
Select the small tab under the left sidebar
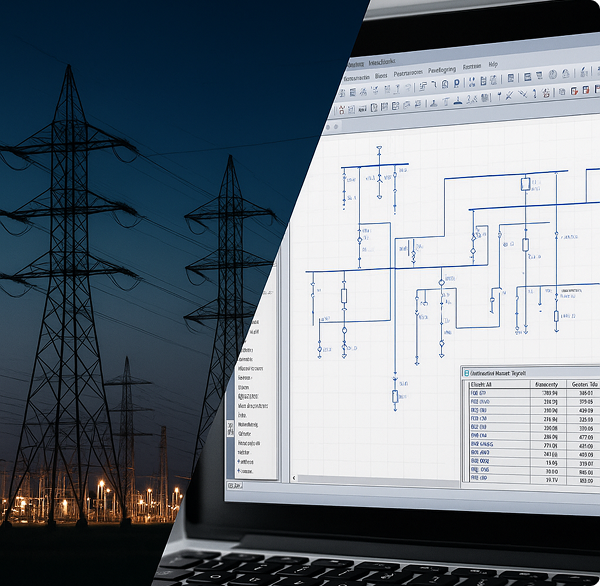click(x=235, y=485)
